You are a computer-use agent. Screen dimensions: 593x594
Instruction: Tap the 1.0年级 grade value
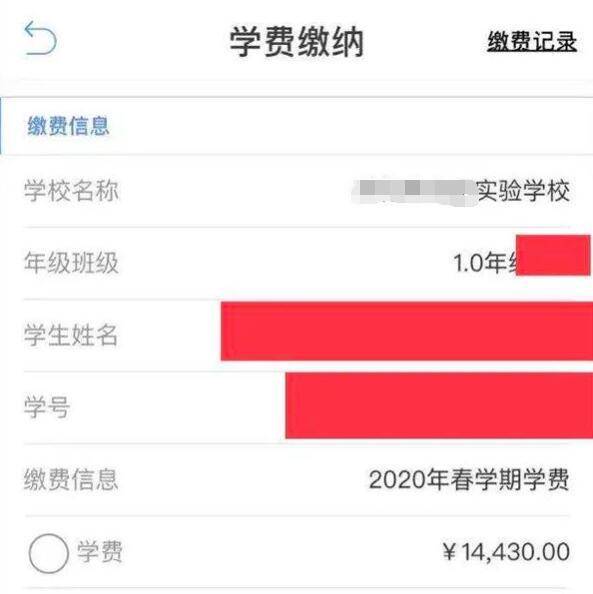click(485, 263)
